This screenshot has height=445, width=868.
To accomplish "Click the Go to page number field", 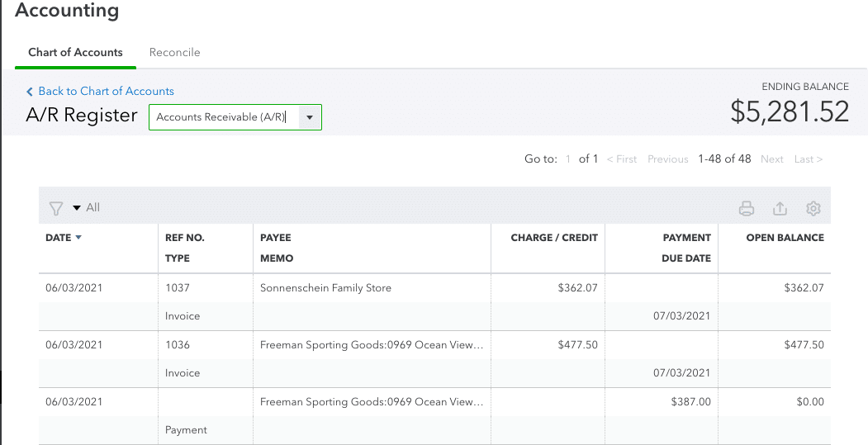I will point(568,159).
